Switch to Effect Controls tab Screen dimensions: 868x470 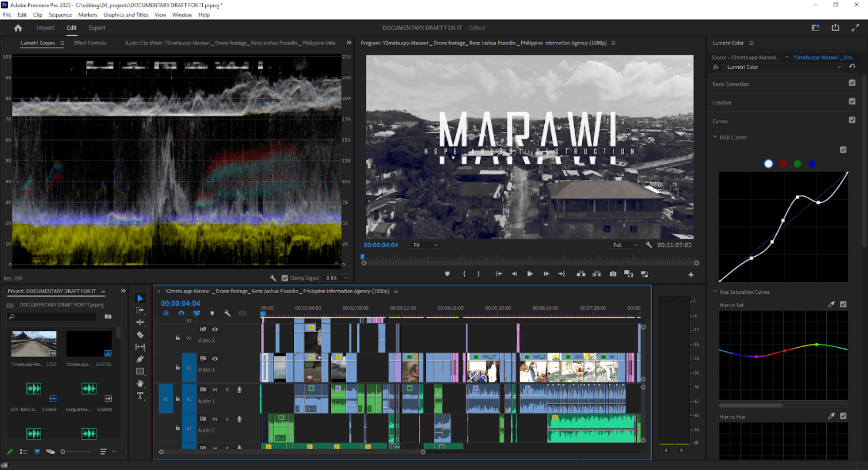pyautogui.click(x=90, y=43)
